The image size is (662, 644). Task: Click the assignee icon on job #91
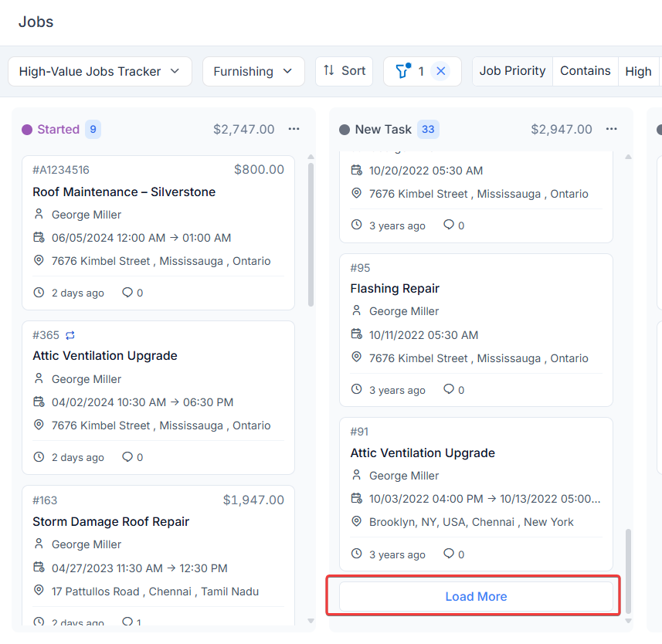point(357,475)
